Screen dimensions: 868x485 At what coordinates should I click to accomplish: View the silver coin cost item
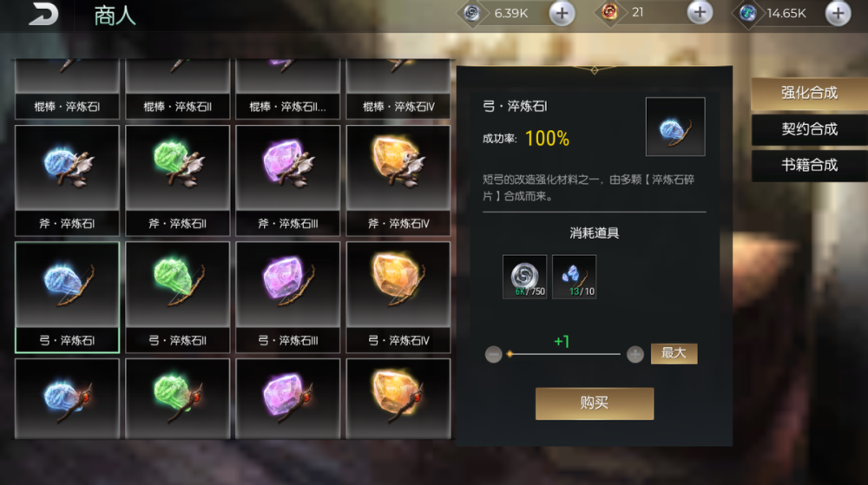(525, 277)
